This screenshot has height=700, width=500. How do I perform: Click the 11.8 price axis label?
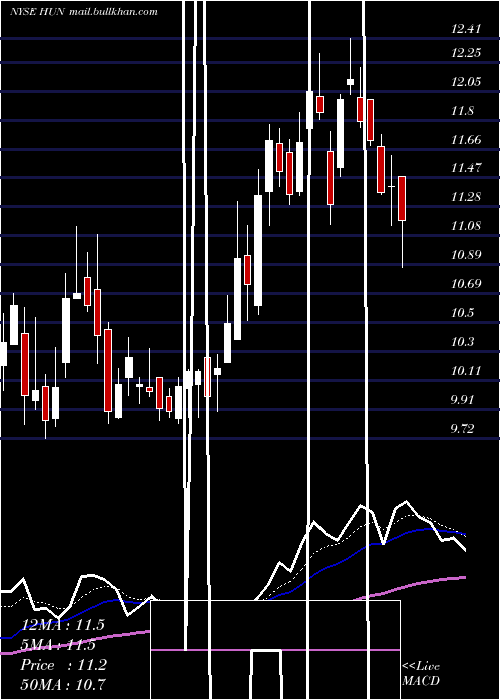(462, 111)
